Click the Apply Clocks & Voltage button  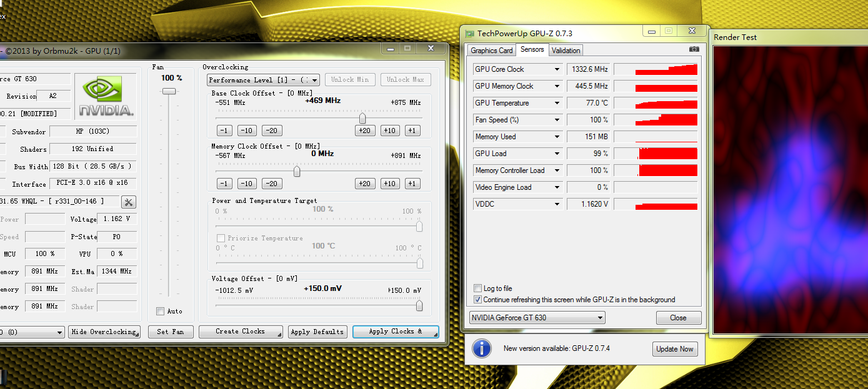pyautogui.click(x=396, y=332)
